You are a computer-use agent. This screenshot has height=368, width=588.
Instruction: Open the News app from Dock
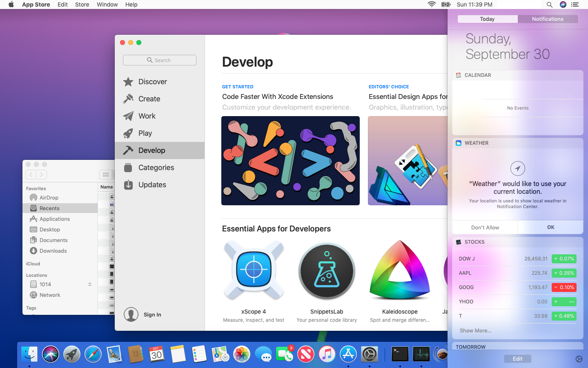[x=306, y=354]
